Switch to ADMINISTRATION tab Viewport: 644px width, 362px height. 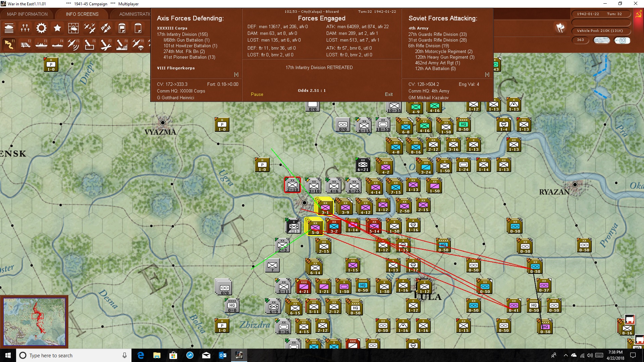pyautogui.click(x=134, y=14)
